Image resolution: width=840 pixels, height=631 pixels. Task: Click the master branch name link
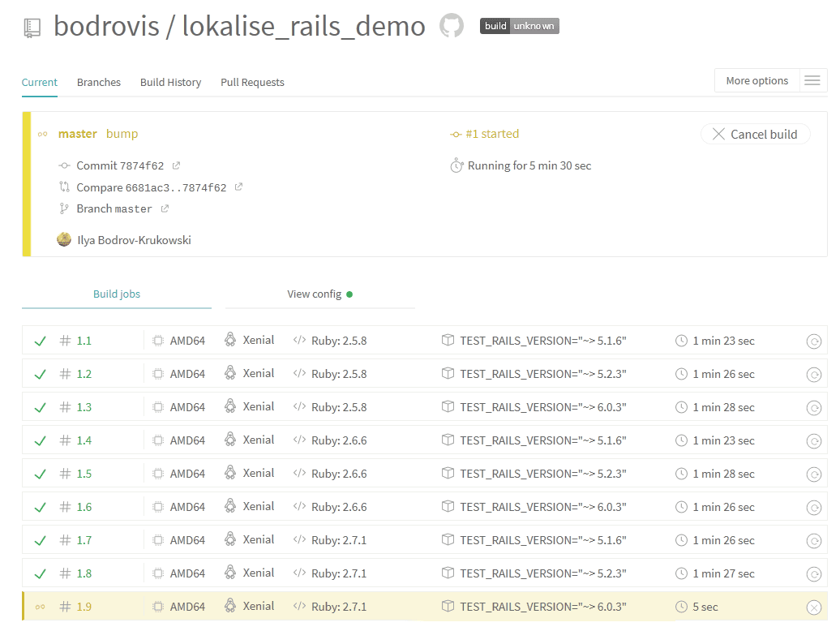coord(77,134)
